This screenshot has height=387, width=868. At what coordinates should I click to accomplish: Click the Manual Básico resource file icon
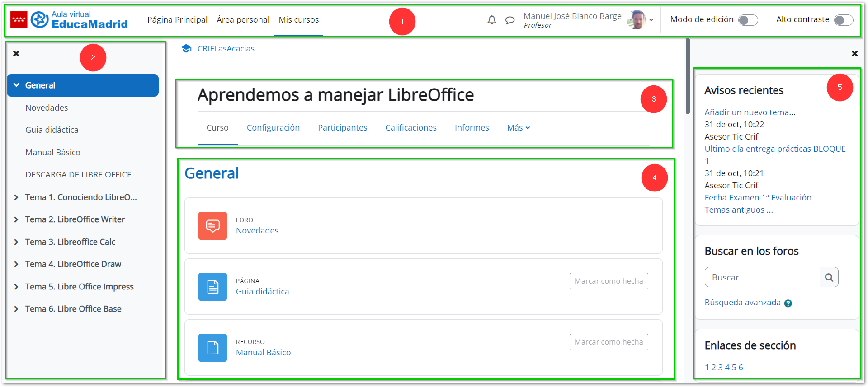coord(212,347)
